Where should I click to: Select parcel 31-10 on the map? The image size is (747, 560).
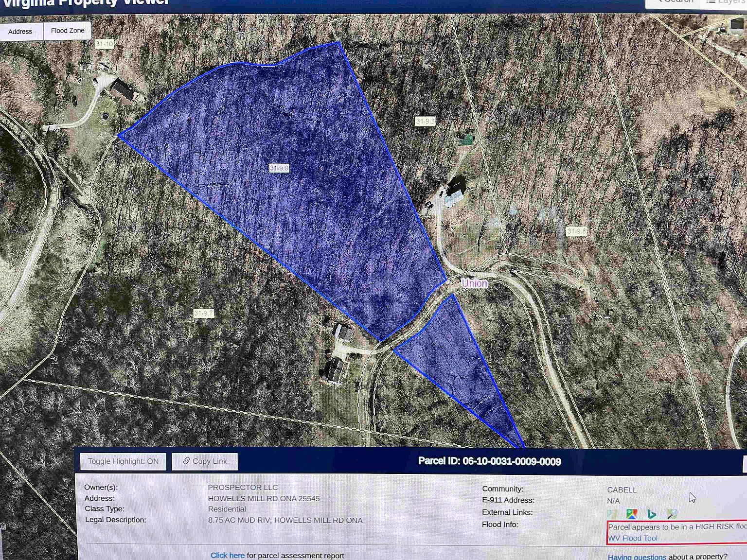coord(104,44)
